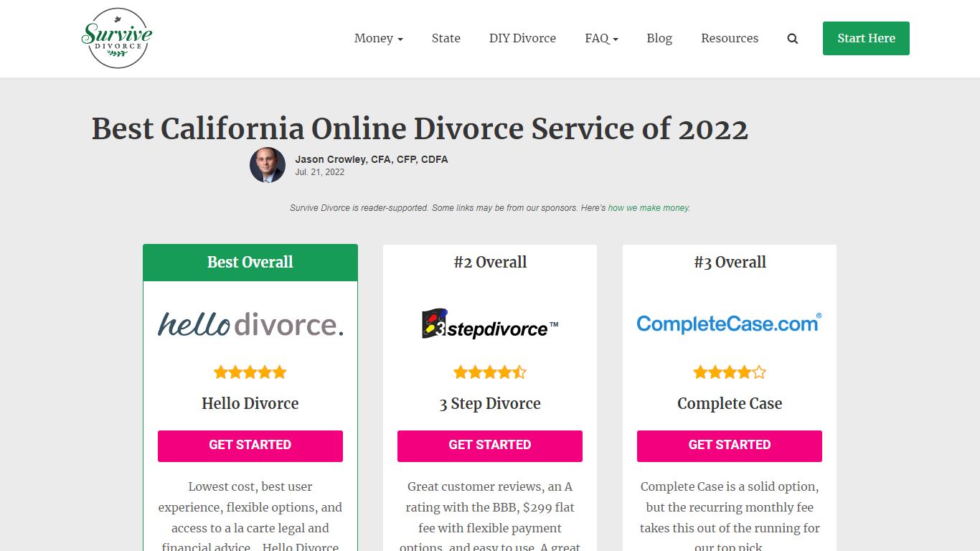Image resolution: width=980 pixels, height=551 pixels.
Task: Go to DIY Divorce page
Action: (522, 39)
